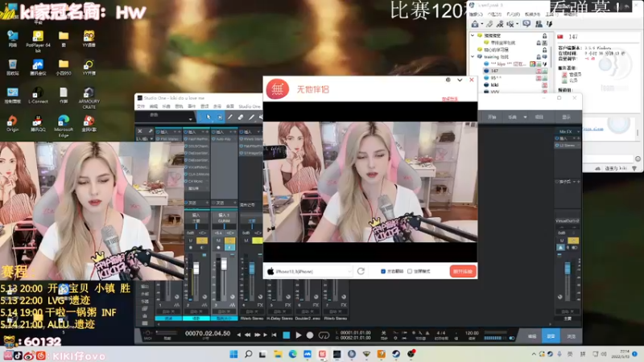The height and width of the screenshot is (362, 644).
Task: Click the 开始 button in Studio One header
Action: point(492,117)
